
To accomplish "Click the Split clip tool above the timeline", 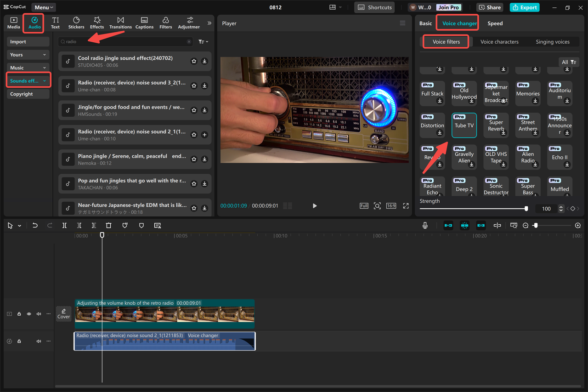I will click(64, 225).
